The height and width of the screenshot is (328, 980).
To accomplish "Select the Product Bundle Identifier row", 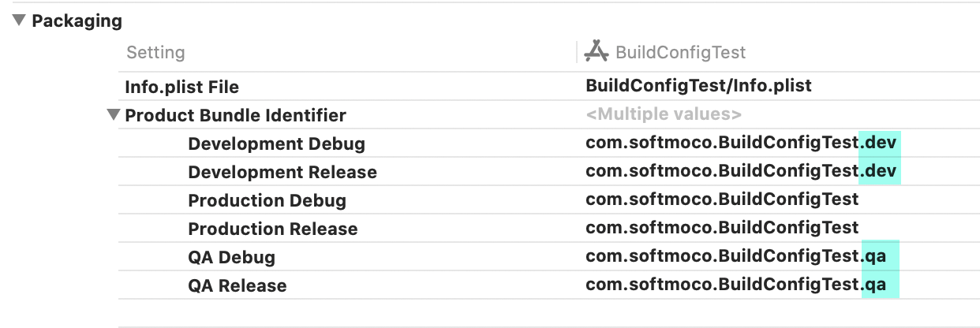I will [235, 115].
